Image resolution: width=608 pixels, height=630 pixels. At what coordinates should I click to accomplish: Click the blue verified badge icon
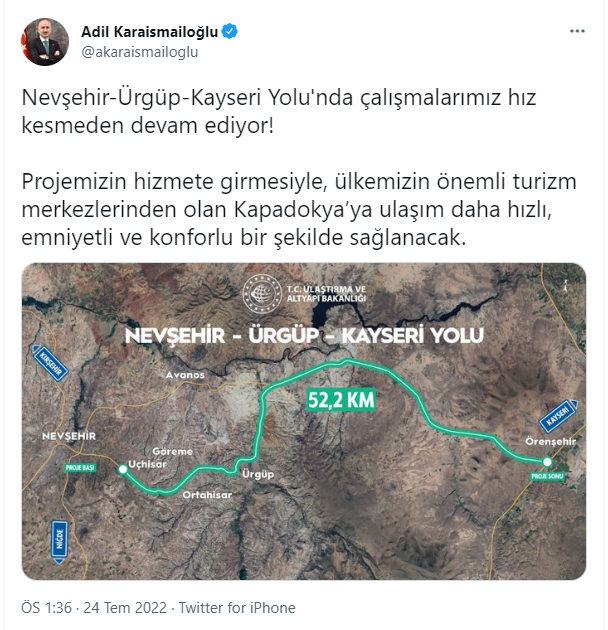click(229, 32)
